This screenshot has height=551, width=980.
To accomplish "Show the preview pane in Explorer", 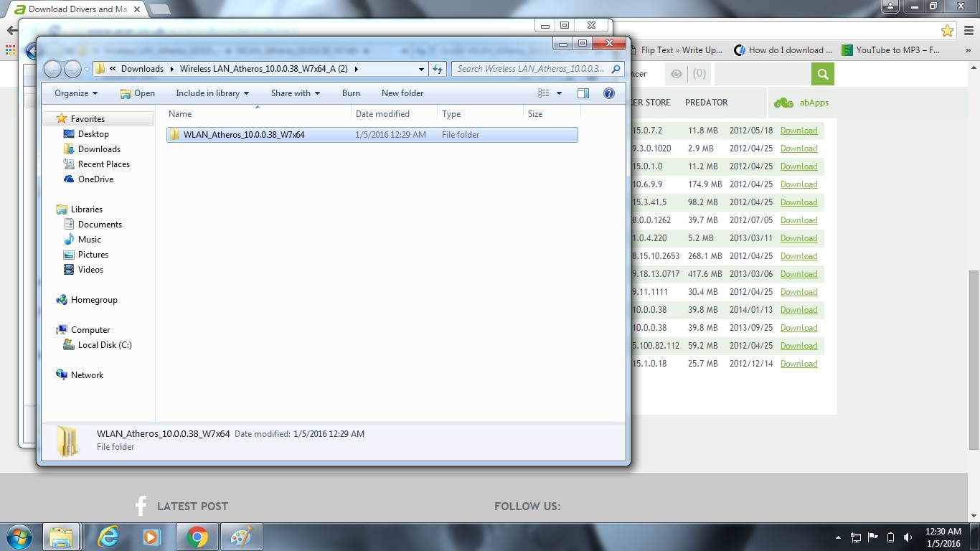I will coord(583,93).
